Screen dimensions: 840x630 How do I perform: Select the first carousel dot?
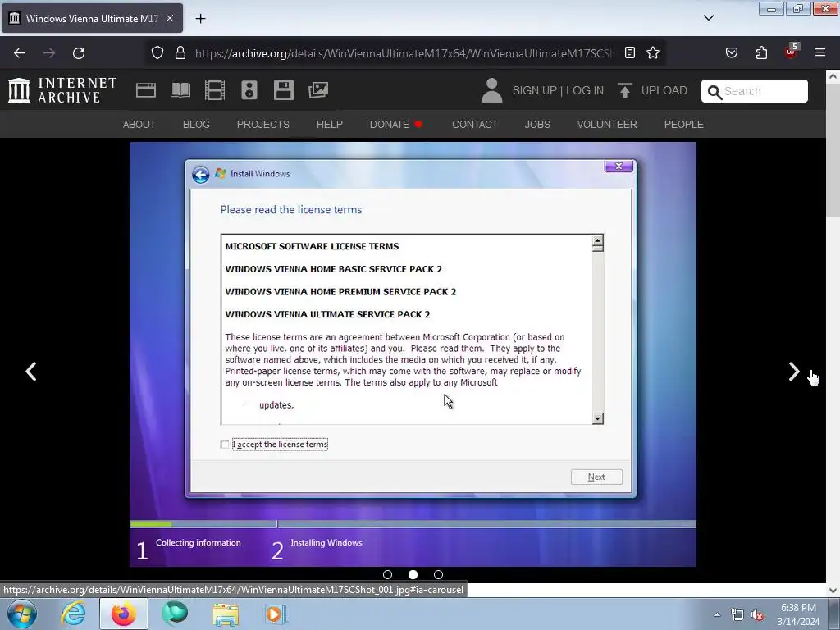click(388, 574)
